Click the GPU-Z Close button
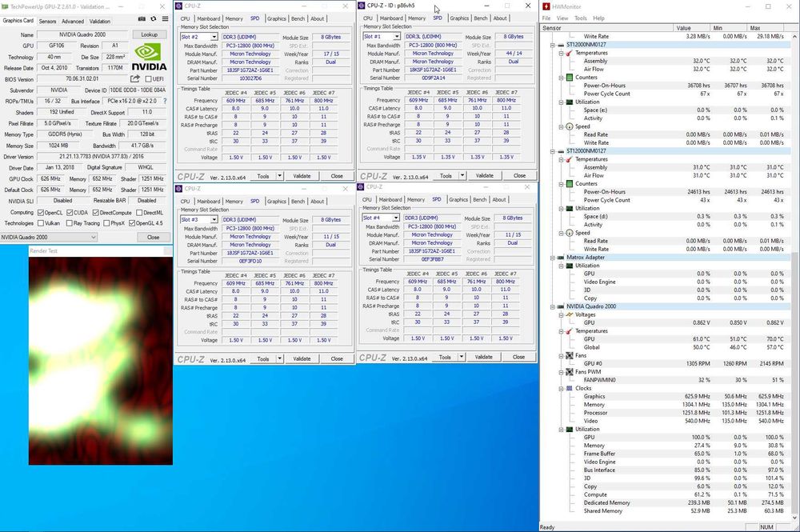Screen dimensions: 800x532 153,237
